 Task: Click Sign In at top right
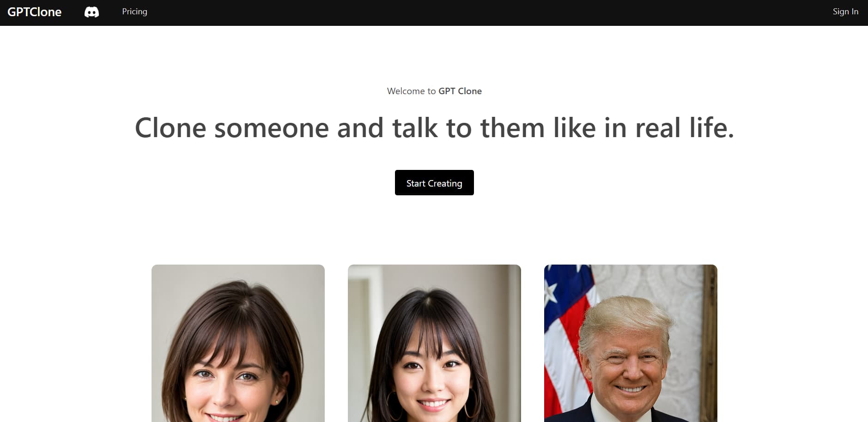coord(845,12)
